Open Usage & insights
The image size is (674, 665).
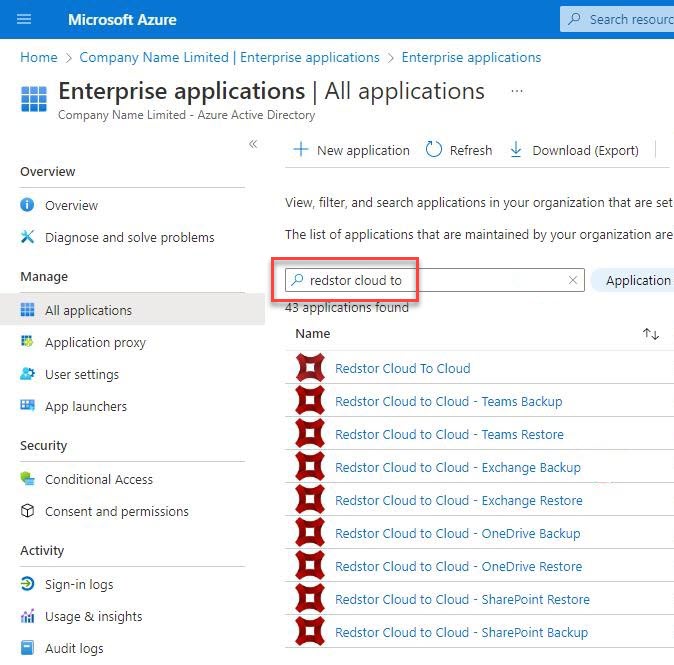pos(93,616)
